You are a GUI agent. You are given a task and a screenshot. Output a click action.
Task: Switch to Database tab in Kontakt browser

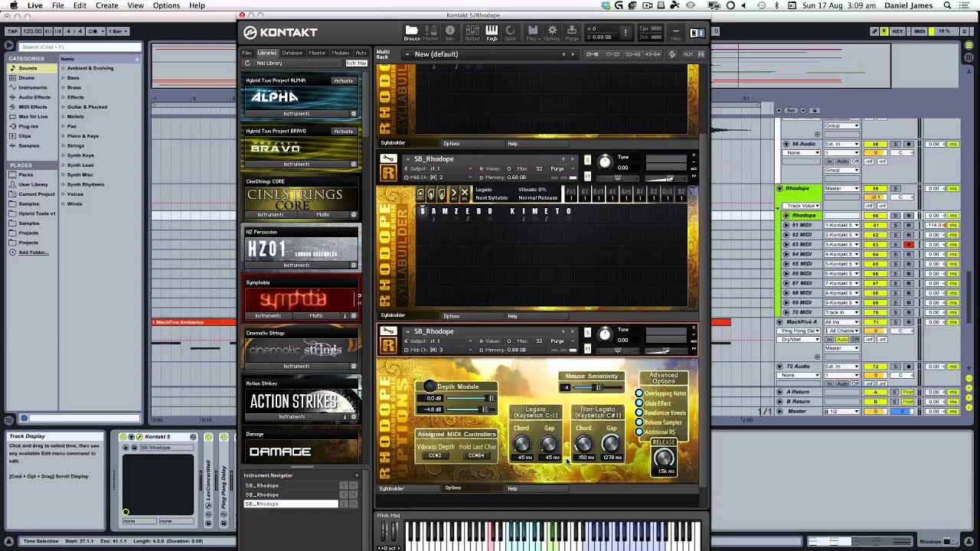[x=292, y=54]
